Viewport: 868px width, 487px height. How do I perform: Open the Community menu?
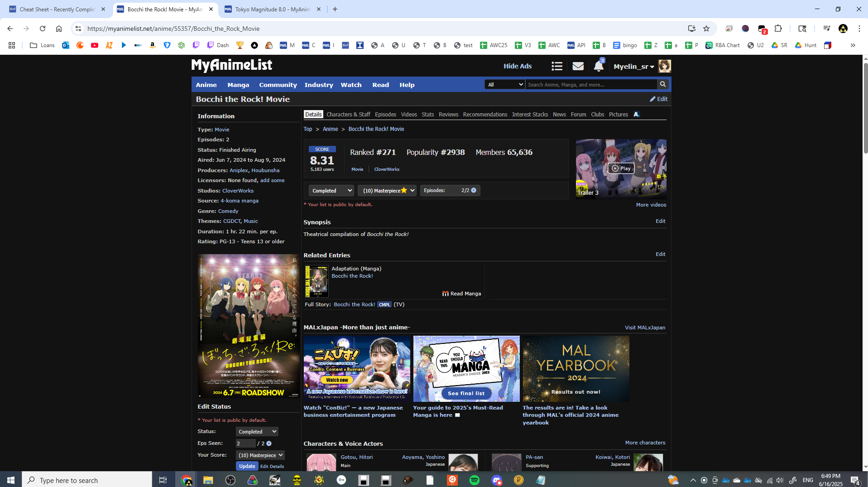pos(278,85)
